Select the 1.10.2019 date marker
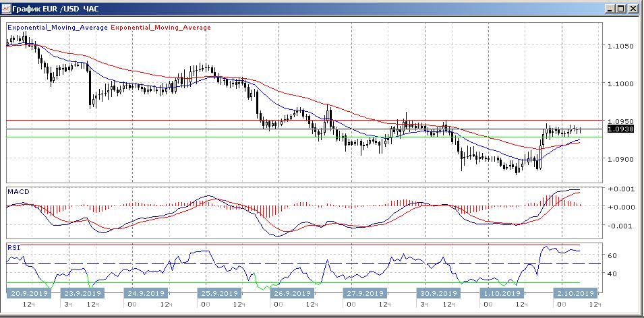 (x=500, y=293)
